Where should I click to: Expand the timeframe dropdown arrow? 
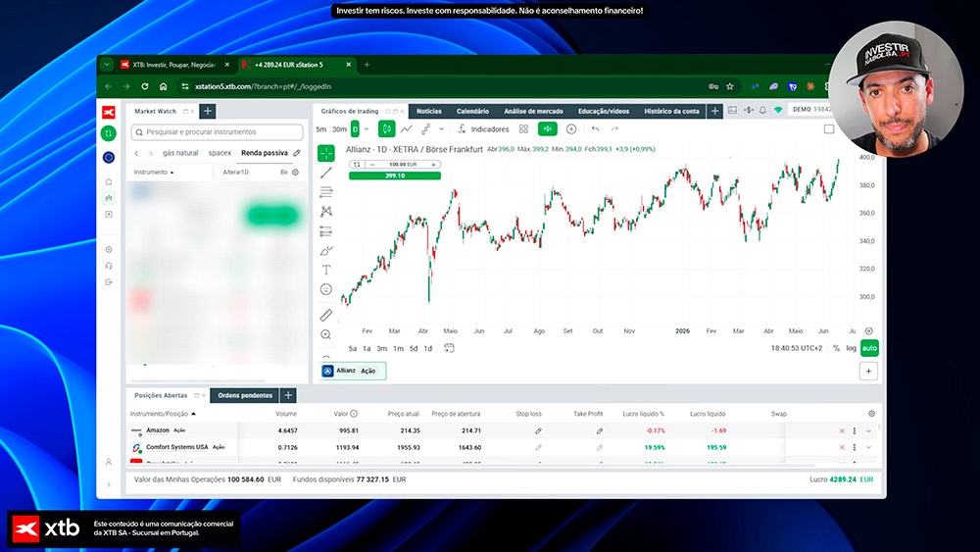[367, 129]
